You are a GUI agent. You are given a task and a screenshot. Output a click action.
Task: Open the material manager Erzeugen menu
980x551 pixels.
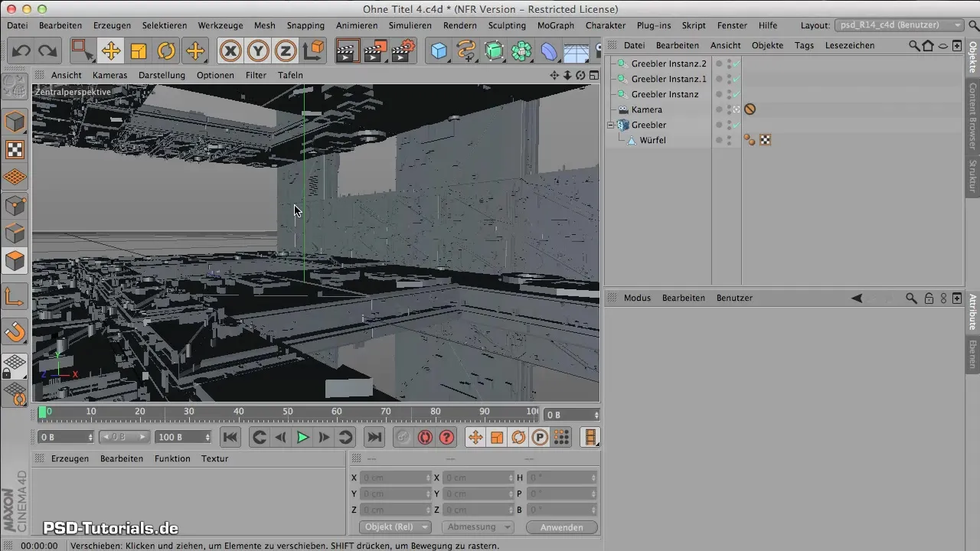pos(70,458)
